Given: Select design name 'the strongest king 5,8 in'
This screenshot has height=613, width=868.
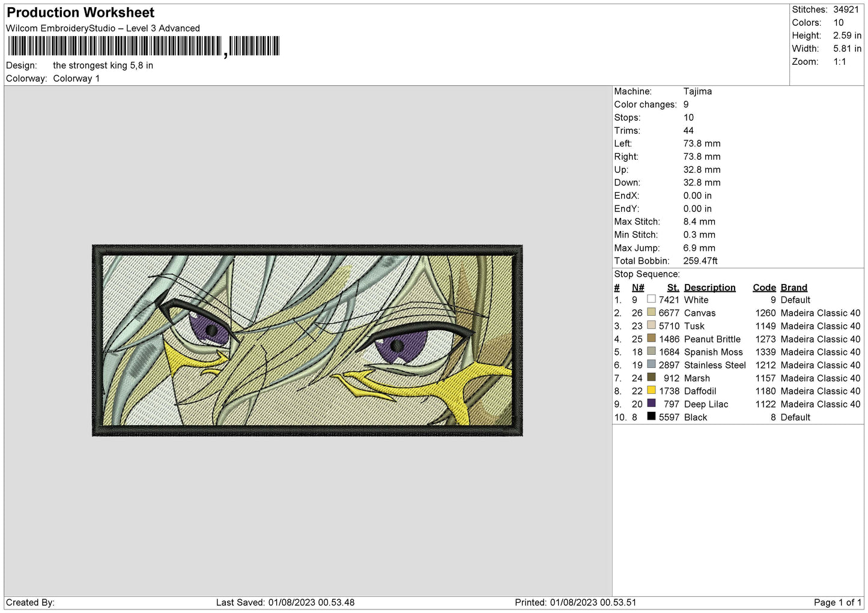Looking at the screenshot, I should click(103, 65).
